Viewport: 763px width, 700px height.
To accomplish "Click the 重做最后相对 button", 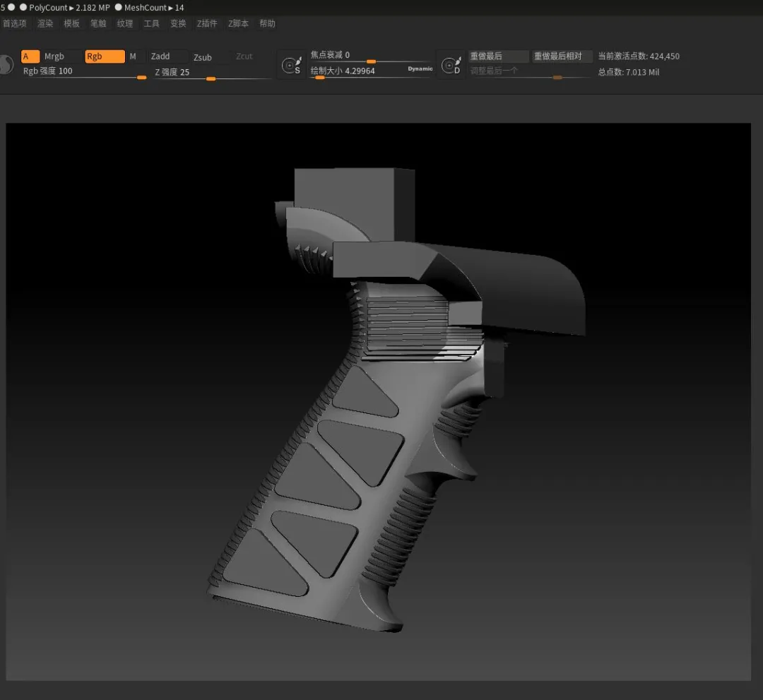I will [x=562, y=57].
